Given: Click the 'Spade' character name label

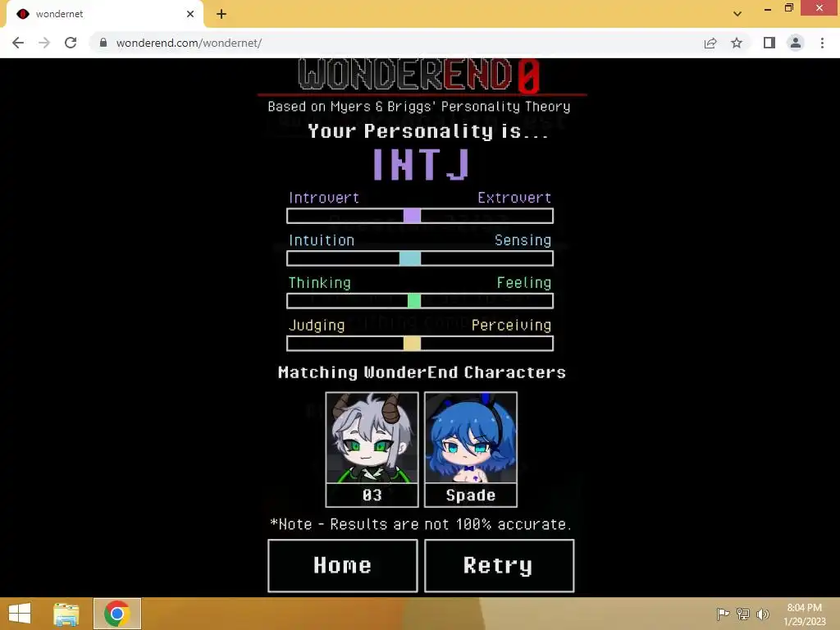Looking at the screenshot, I should (x=471, y=495).
